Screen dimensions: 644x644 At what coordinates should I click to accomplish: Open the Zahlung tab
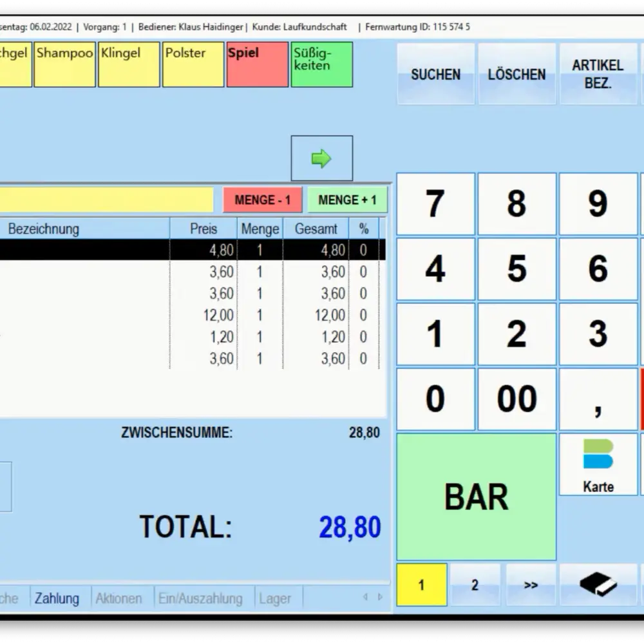(57, 598)
